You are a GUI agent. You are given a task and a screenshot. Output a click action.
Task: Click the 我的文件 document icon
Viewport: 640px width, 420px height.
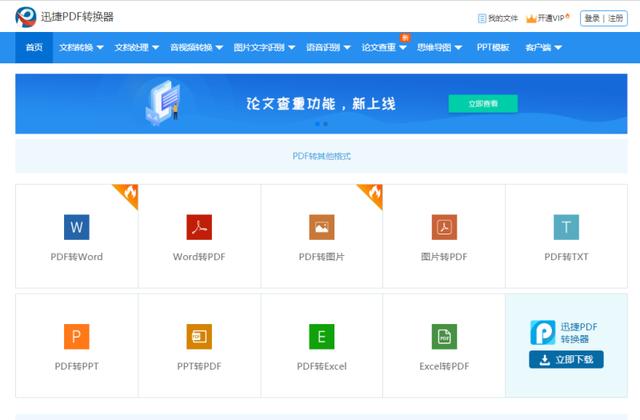pos(482,18)
